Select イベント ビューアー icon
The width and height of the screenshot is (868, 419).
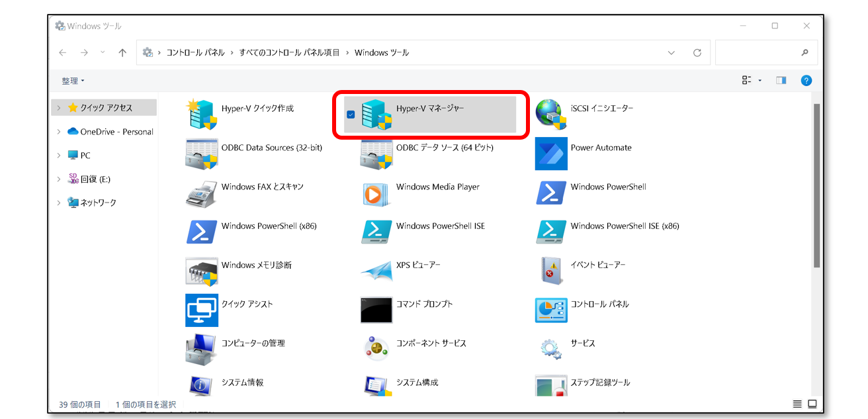[x=551, y=271]
